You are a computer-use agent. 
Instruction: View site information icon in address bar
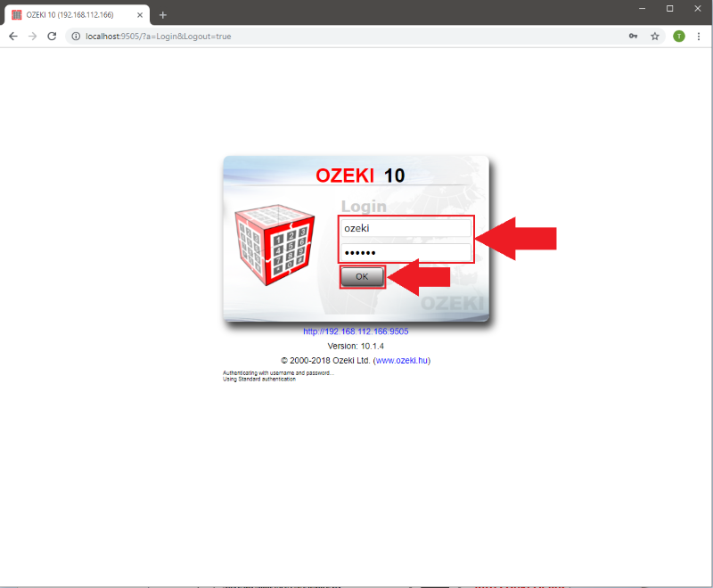click(76, 37)
